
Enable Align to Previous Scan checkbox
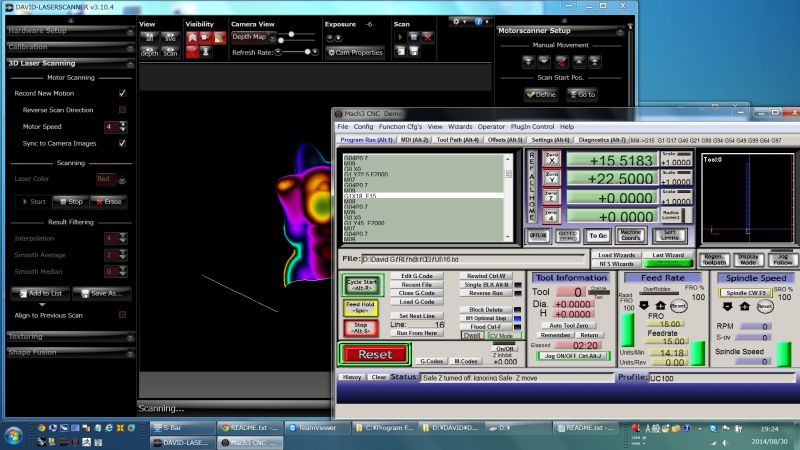tap(122, 315)
